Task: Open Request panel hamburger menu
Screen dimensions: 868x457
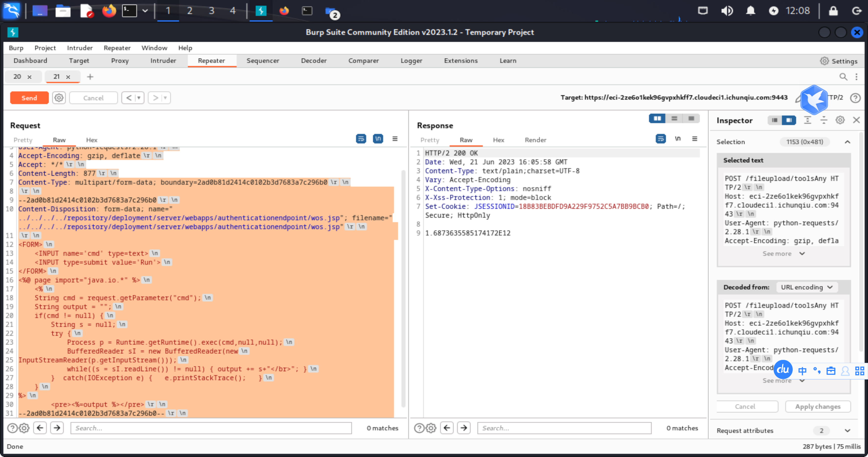Action: coord(395,139)
